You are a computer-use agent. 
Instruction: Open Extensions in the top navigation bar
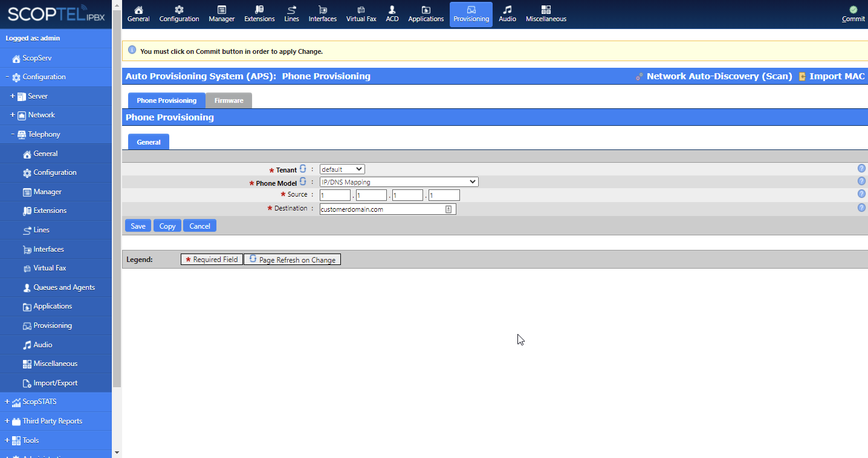pyautogui.click(x=259, y=15)
